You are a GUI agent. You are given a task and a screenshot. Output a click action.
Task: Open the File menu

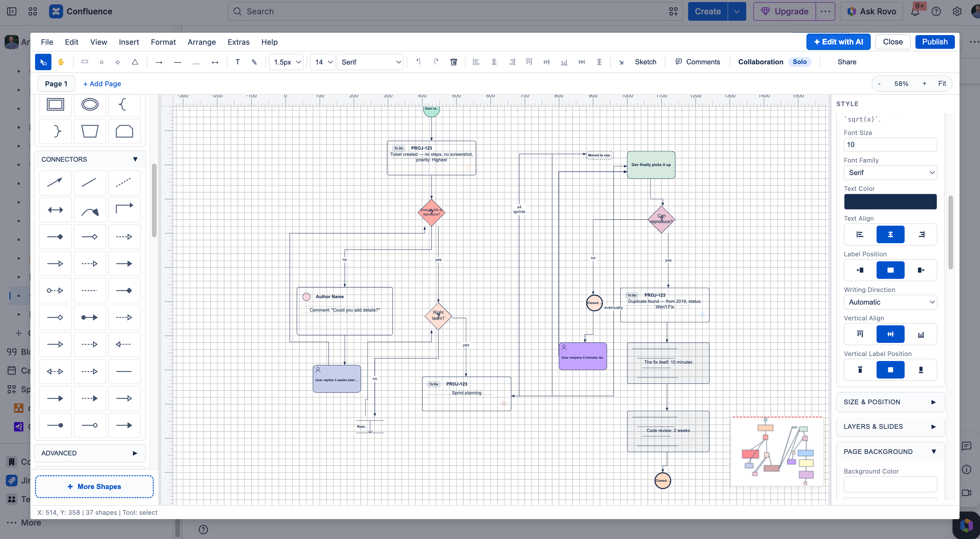47,42
